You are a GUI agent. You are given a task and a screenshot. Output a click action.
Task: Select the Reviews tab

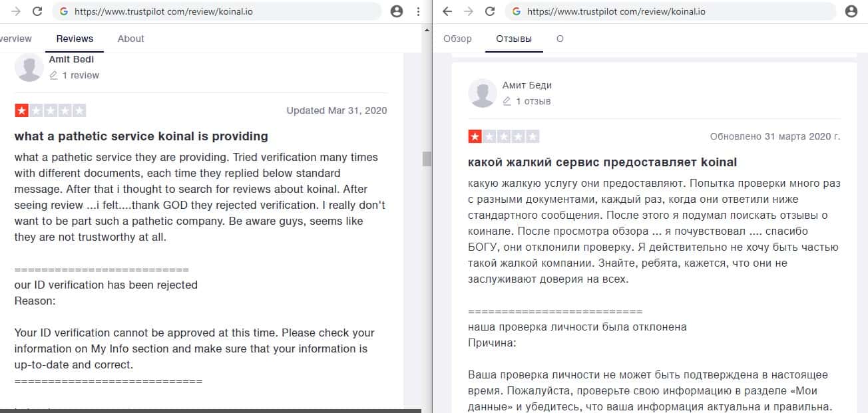pyautogui.click(x=75, y=39)
